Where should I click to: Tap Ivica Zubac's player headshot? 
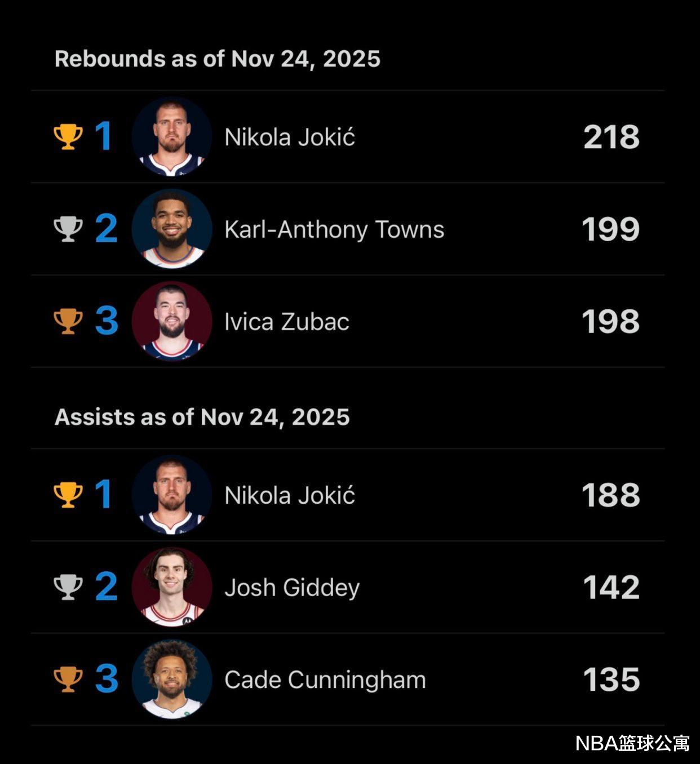pyautogui.click(x=172, y=321)
